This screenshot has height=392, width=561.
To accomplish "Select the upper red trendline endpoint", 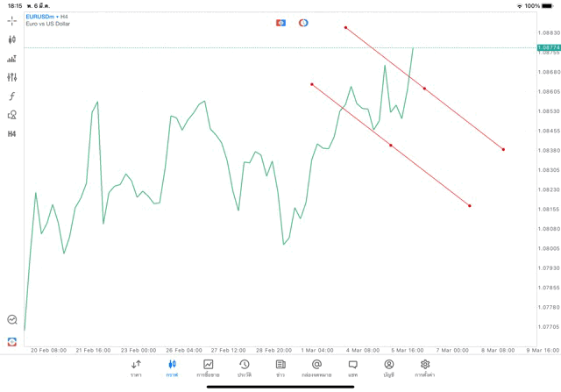I will (345, 27).
